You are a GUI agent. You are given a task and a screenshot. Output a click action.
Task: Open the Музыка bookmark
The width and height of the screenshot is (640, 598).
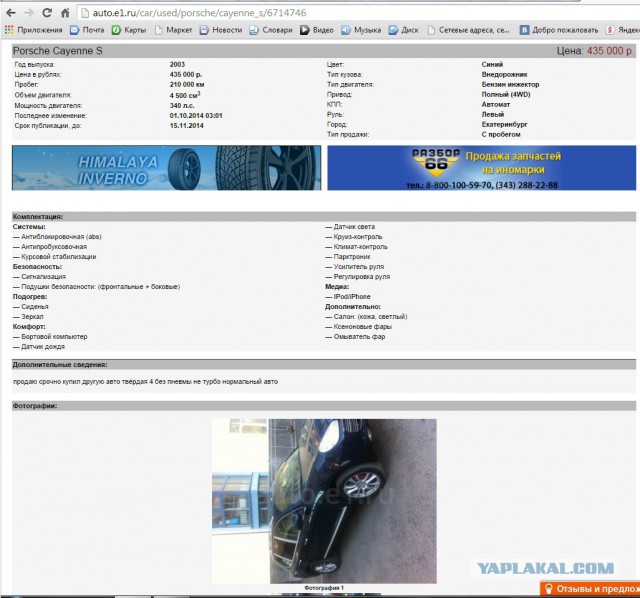(361, 30)
